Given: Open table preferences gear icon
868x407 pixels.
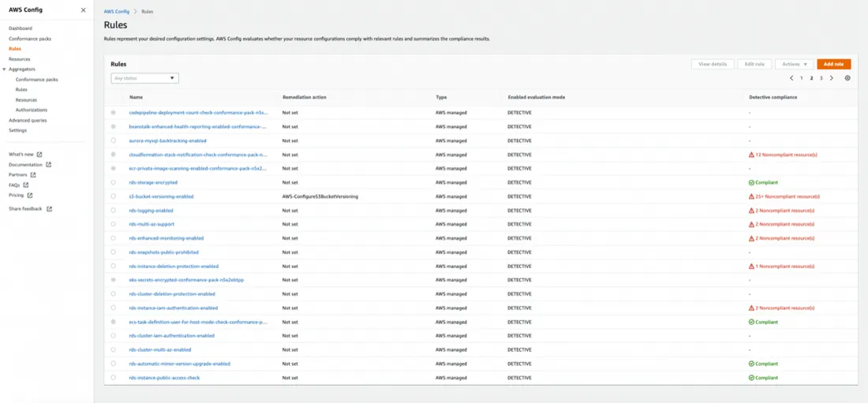Looking at the screenshot, I should click(847, 78).
